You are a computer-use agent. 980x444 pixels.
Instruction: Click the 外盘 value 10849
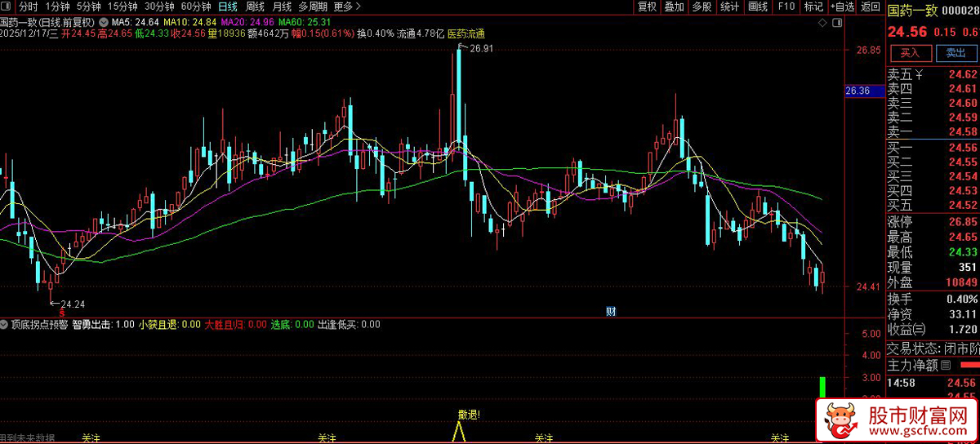(x=961, y=282)
